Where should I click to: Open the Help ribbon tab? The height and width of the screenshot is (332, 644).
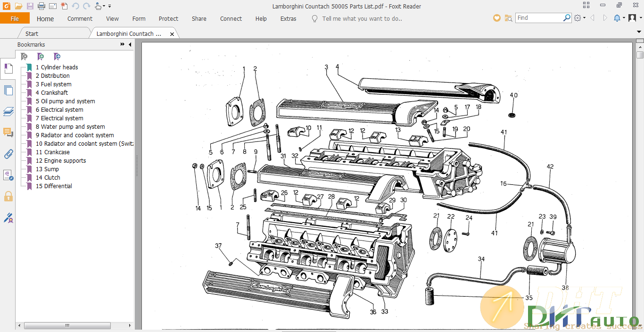pyautogui.click(x=261, y=19)
